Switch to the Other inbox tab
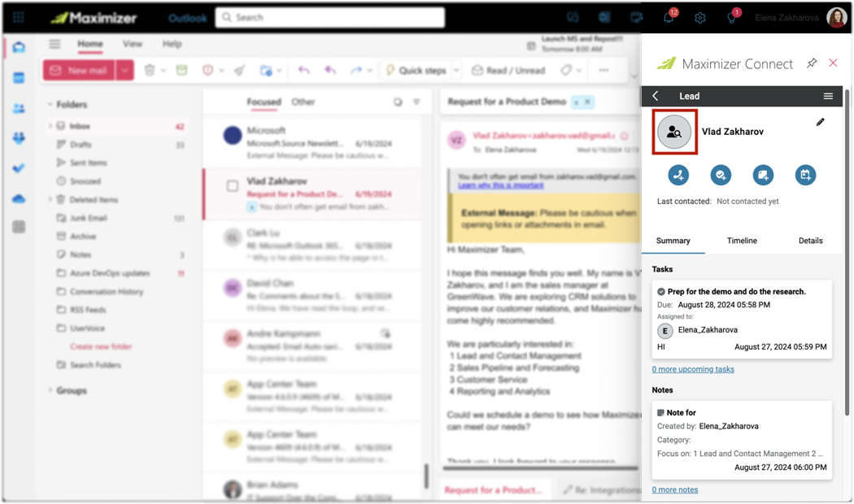Screen dimensions: 854x504 [x=303, y=102]
